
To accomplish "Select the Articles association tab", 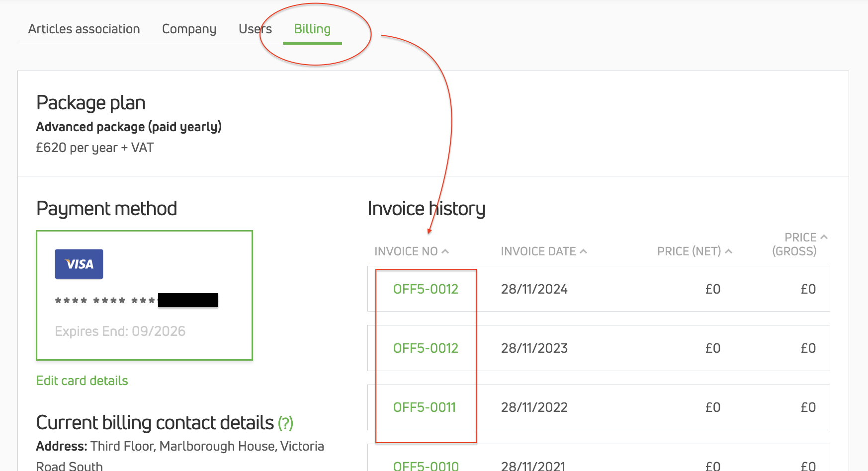I will click(84, 29).
